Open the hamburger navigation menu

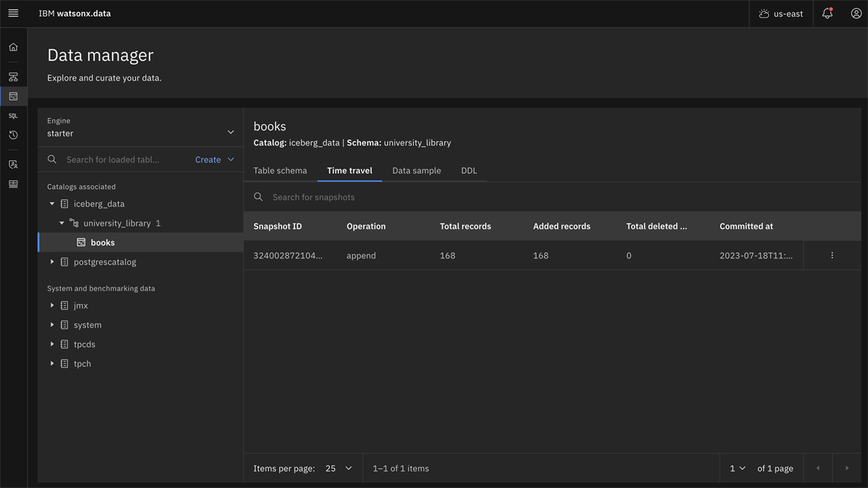(x=13, y=14)
